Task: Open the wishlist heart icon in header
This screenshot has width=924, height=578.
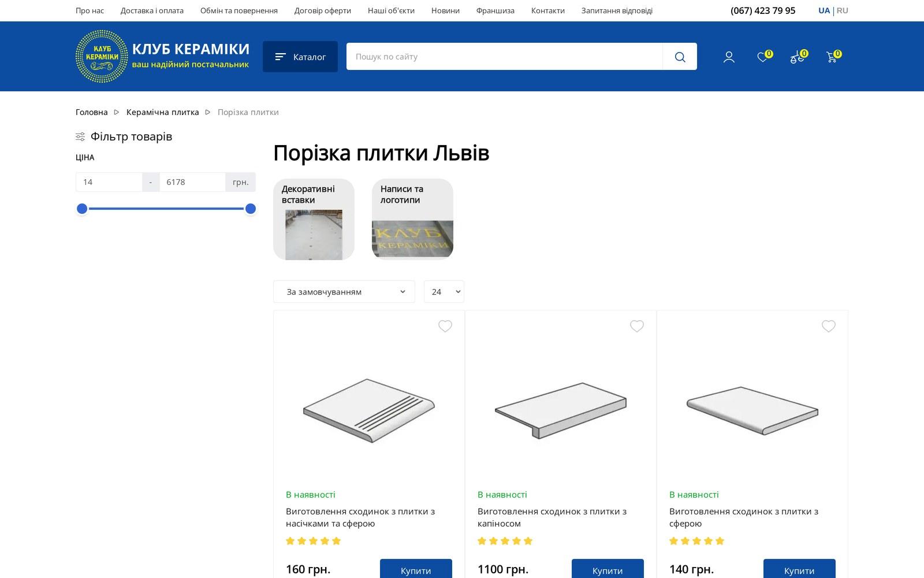Action: [763, 56]
